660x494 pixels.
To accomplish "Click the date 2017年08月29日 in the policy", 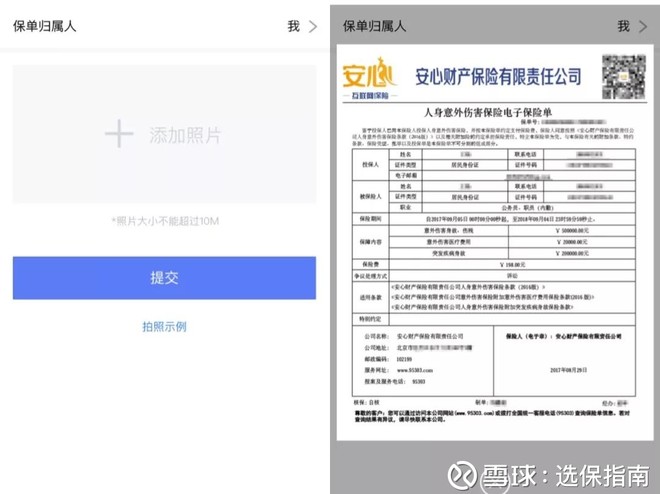I will (x=568, y=370).
